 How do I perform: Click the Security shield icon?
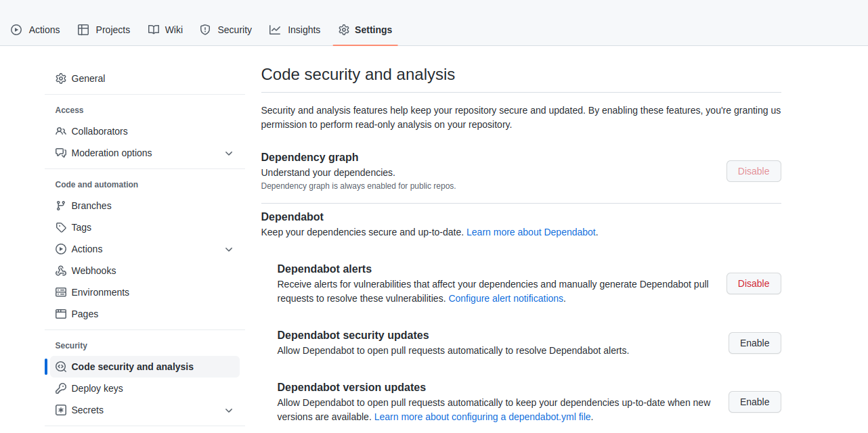tap(205, 30)
